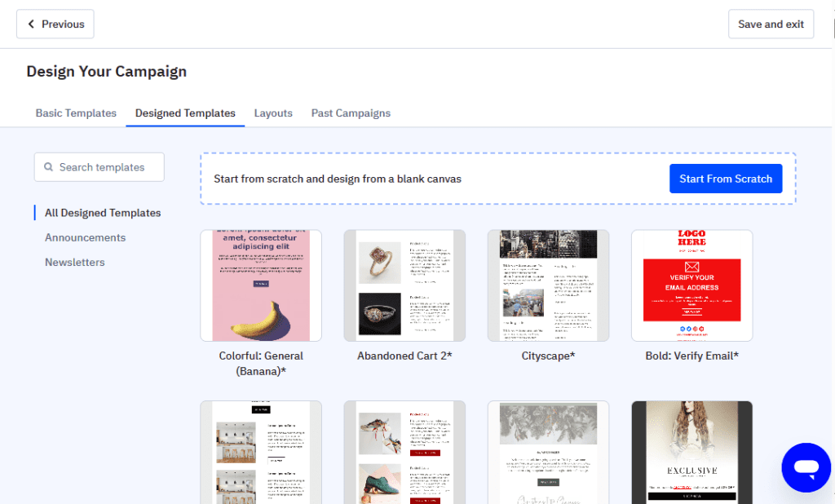The image size is (835, 504).
Task: Go to the Past Campaigns tab
Action: 351,113
